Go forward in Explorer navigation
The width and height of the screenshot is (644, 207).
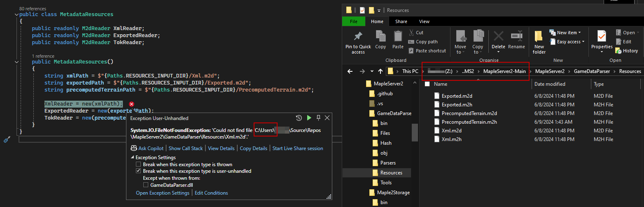click(362, 71)
